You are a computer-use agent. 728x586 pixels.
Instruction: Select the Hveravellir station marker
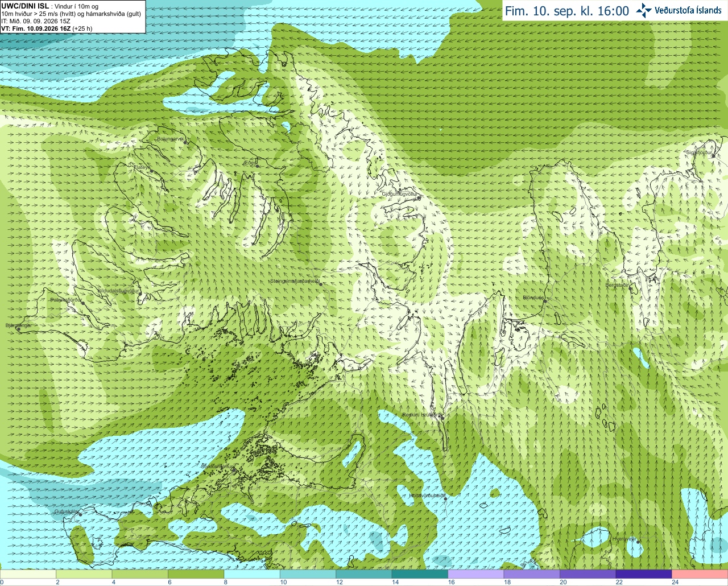click(638, 542)
